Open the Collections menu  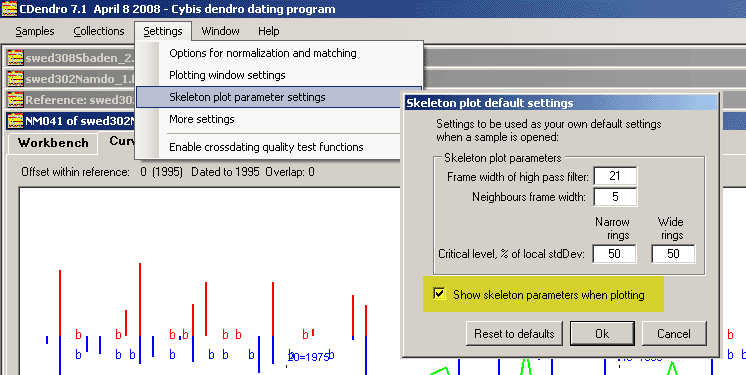point(99,31)
